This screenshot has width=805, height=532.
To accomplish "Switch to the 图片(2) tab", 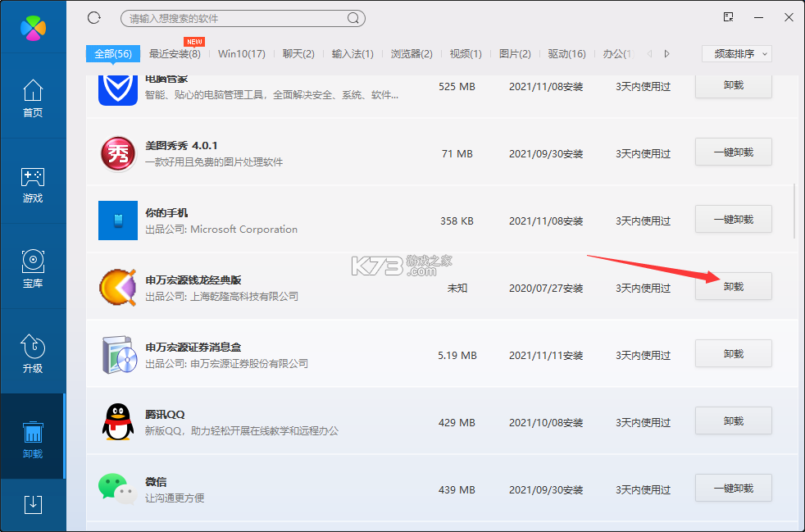I will point(515,54).
